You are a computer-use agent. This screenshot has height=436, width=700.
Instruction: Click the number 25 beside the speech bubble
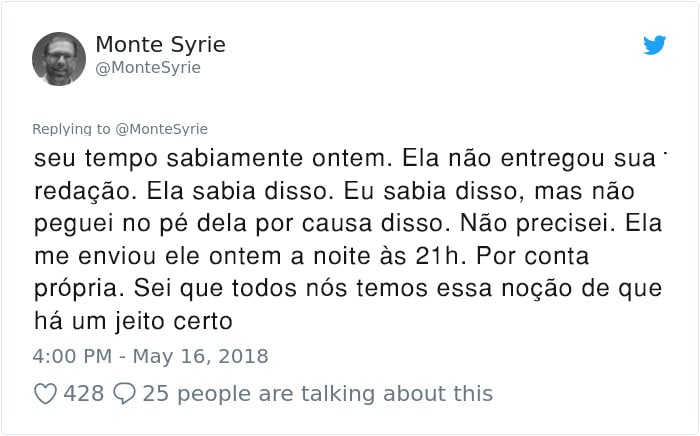click(156, 394)
